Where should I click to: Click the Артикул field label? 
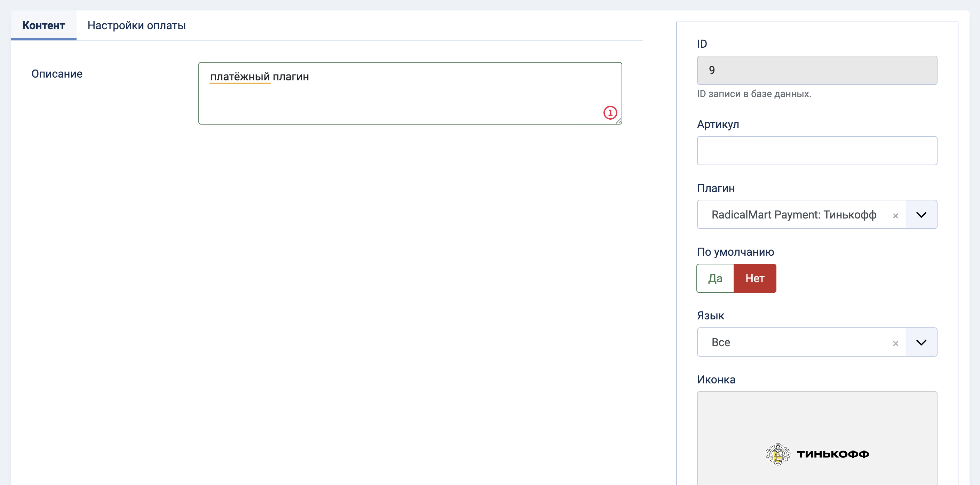point(718,125)
